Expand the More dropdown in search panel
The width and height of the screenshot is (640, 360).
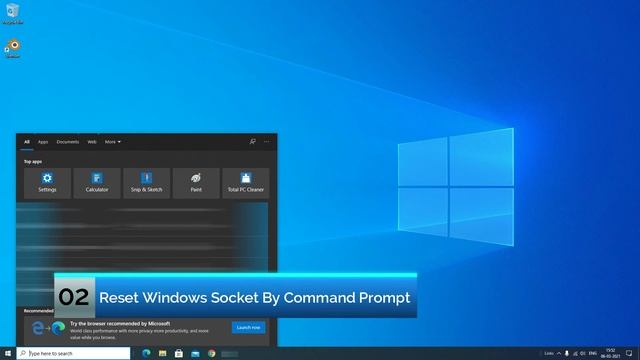pyautogui.click(x=113, y=142)
